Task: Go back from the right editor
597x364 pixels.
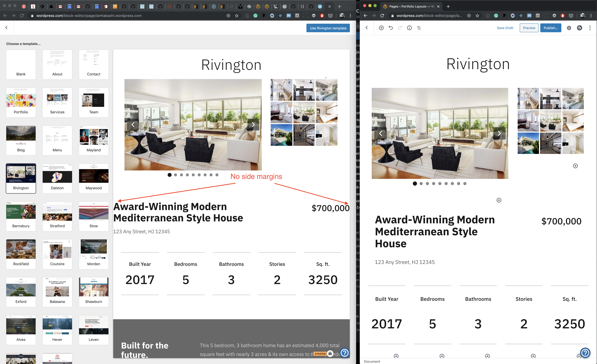Action: click(x=367, y=28)
